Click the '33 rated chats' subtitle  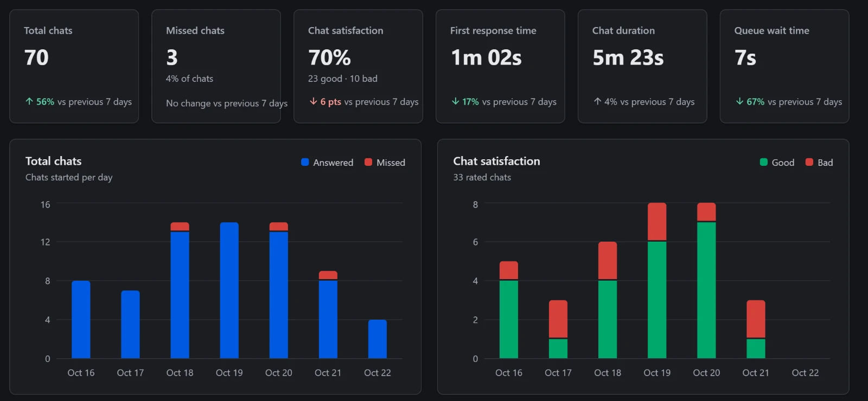tap(482, 177)
